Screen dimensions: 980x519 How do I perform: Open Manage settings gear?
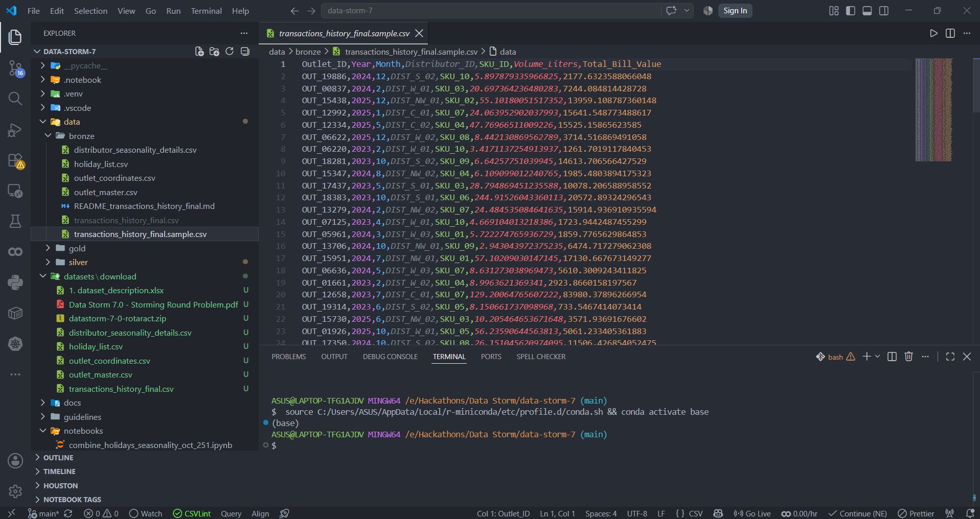click(15, 491)
